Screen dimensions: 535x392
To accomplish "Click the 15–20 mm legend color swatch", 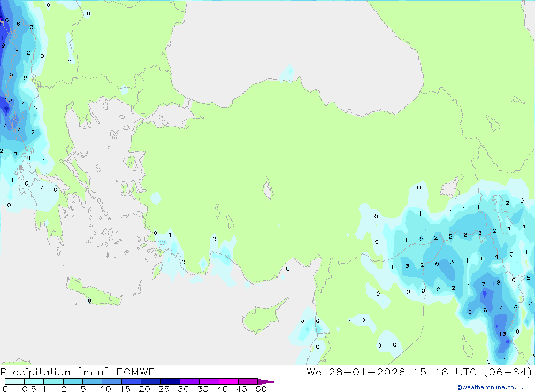I will click(x=132, y=381).
